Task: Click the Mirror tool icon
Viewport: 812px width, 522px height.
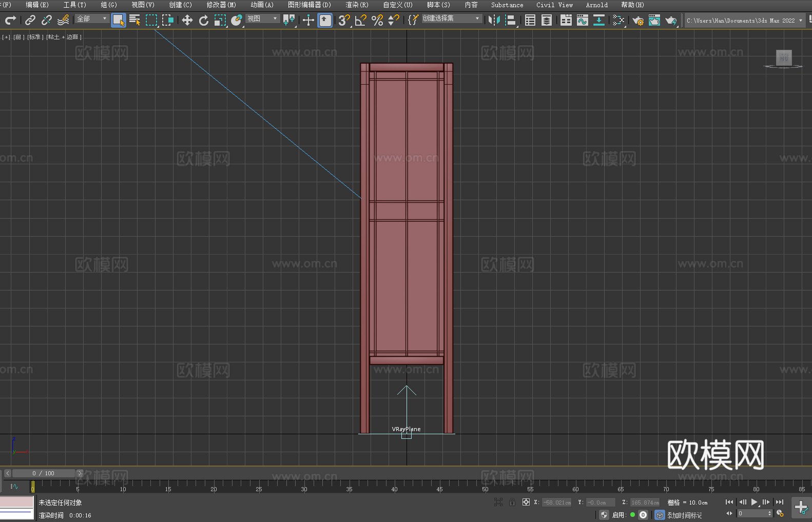Action: point(494,20)
